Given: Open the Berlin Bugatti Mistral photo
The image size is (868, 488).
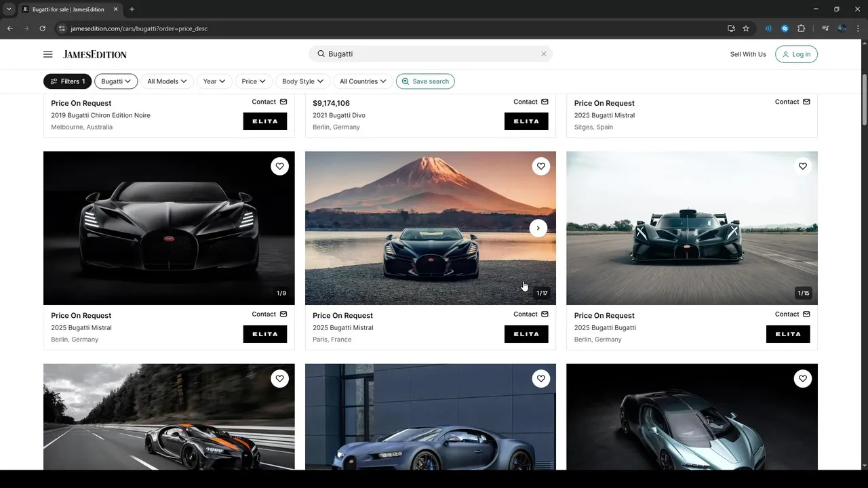Looking at the screenshot, I should click(x=169, y=228).
